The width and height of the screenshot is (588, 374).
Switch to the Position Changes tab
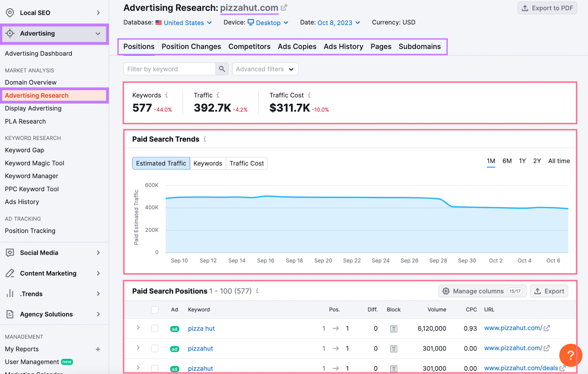click(x=191, y=47)
